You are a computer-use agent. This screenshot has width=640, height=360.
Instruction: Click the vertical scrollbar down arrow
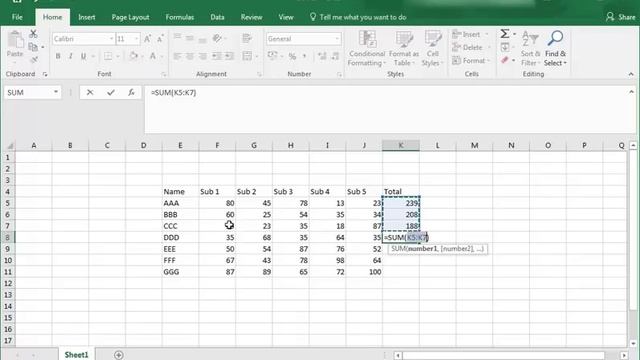coord(633,343)
